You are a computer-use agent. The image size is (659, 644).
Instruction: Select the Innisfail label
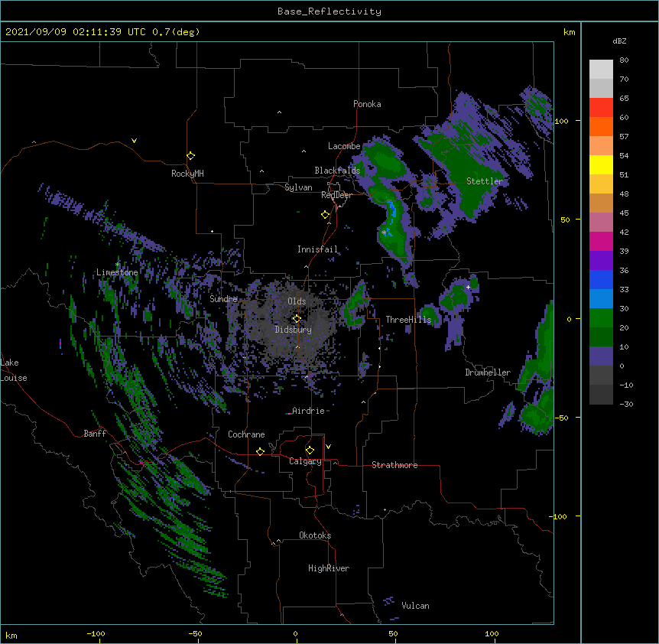coord(317,249)
